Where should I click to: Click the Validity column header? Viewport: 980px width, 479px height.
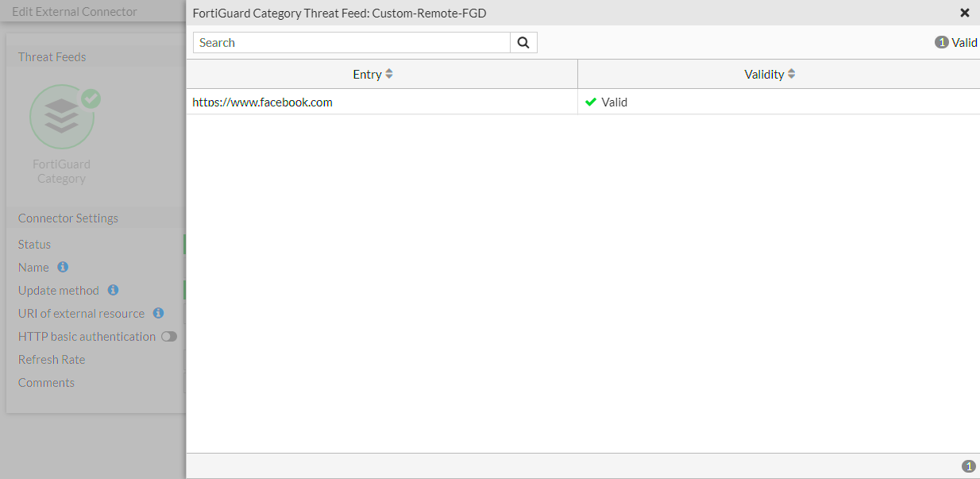tap(765, 74)
